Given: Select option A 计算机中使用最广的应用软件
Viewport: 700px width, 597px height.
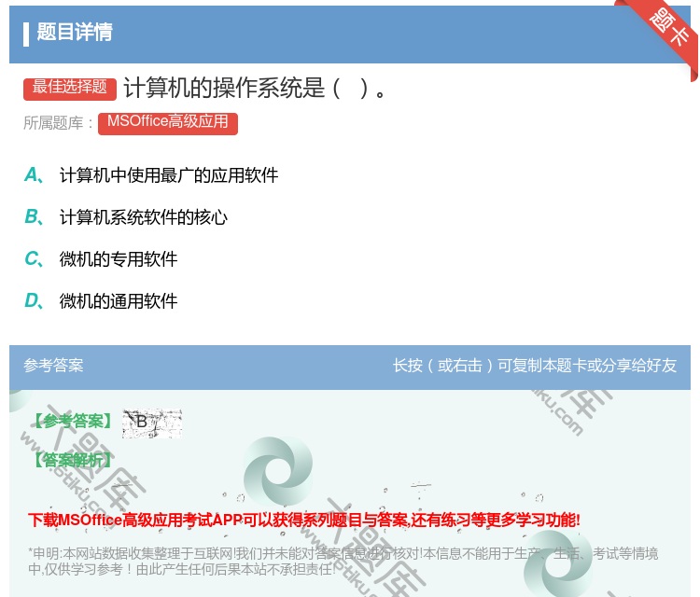Looking at the screenshot, I should click(x=151, y=175).
